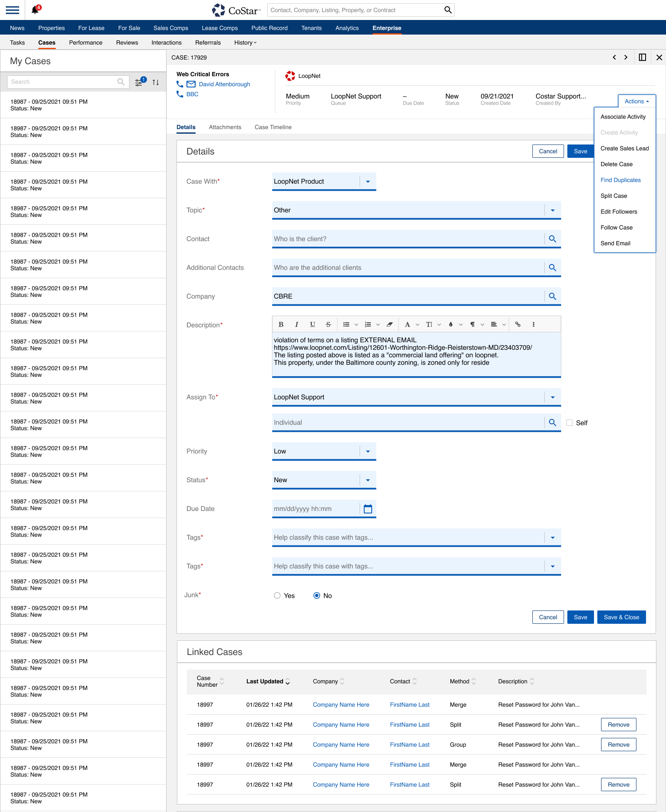Search contact with magnifier icon
The width and height of the screenshot is (666, 812).
[x=552, y=239]
